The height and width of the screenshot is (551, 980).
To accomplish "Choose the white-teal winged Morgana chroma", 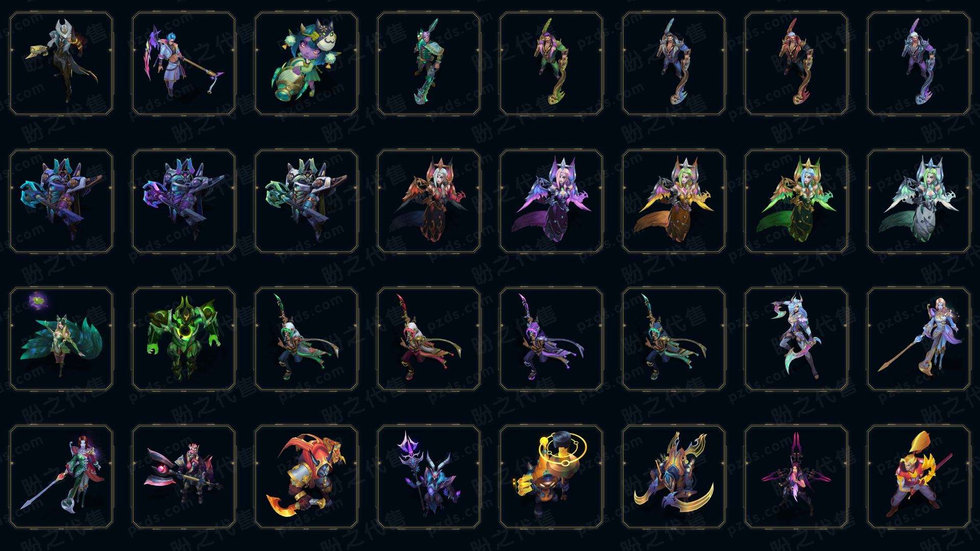I will point(919,201).
